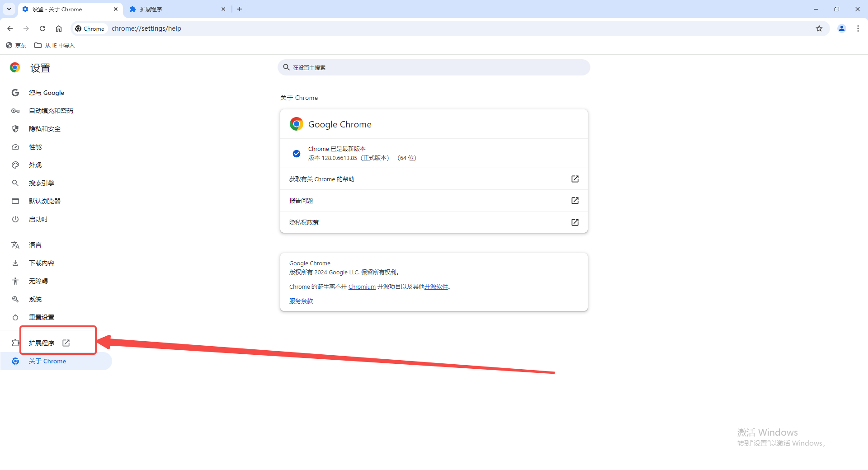Click the browser forward arrow
This screenshot has height=470, width=868.
(x=26, y=28)
